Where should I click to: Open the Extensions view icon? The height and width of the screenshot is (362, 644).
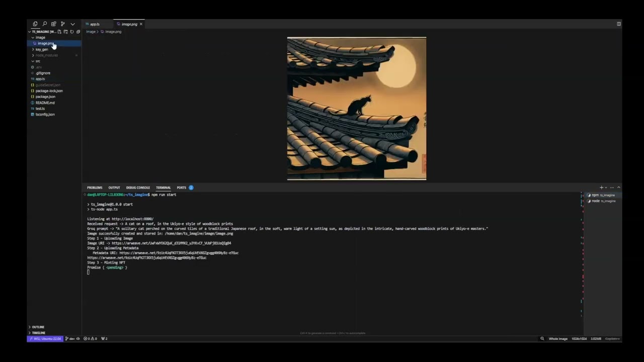pyautogui.click(x=53, y=24)
